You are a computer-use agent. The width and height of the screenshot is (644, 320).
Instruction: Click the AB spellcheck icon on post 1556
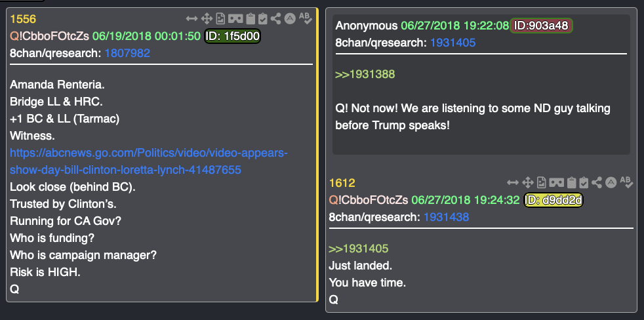pyautogui.click(x=306, y=18)
